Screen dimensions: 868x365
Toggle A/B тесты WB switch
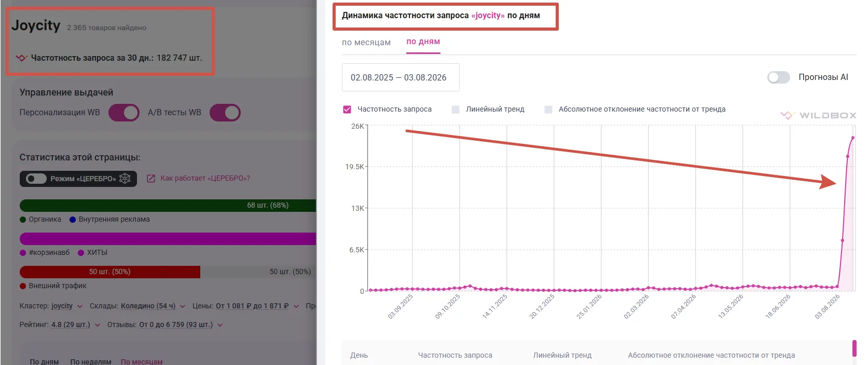225,113
